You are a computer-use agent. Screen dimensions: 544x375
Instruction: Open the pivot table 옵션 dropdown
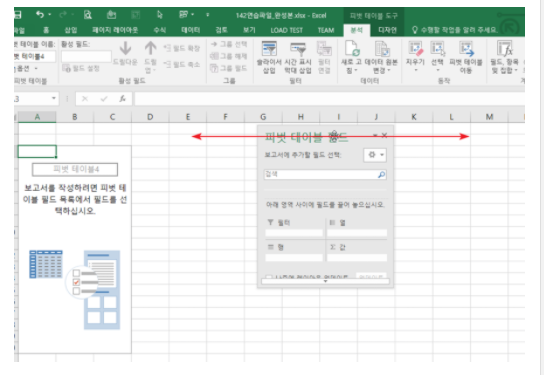[x=26, y=69]
